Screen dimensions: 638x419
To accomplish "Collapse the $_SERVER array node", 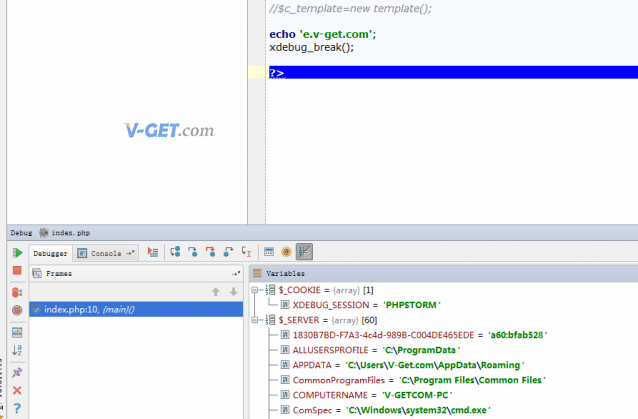I will [255, 320].
